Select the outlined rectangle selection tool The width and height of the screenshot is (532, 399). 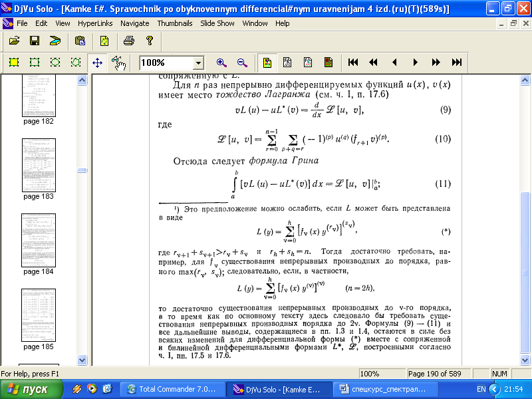coord(35,63)
